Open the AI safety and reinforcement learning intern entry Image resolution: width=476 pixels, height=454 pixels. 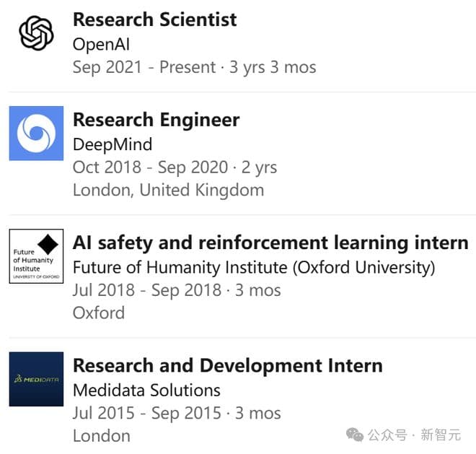coord(270,243)
